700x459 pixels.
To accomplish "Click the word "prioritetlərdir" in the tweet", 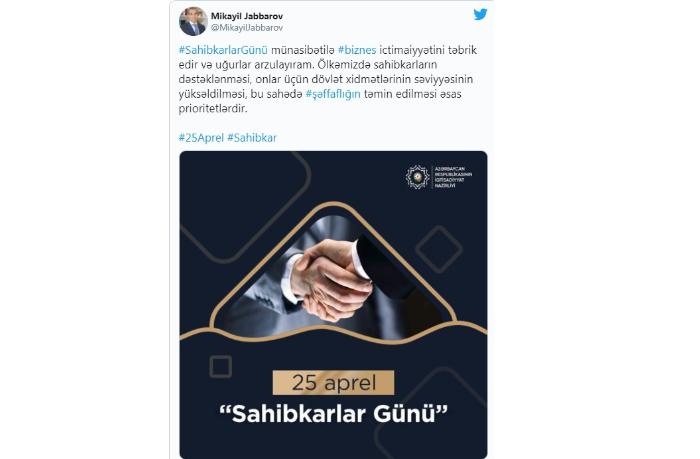I will click(213, 108).
